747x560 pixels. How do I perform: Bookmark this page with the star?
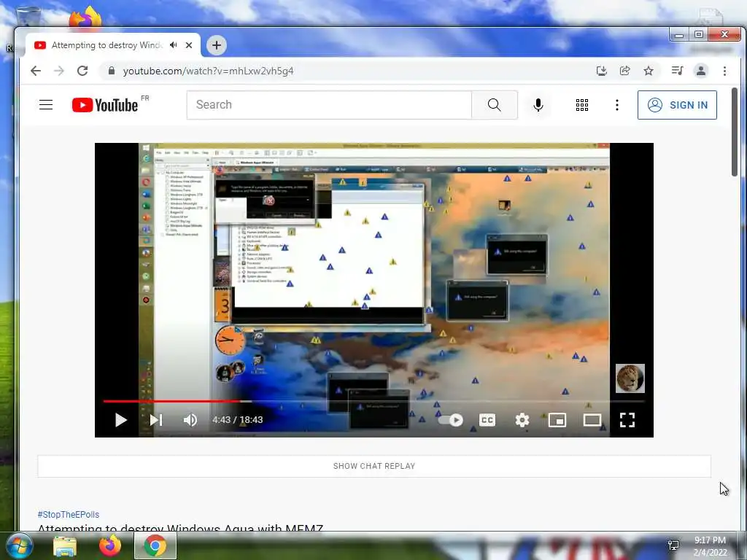click(649, 71)
